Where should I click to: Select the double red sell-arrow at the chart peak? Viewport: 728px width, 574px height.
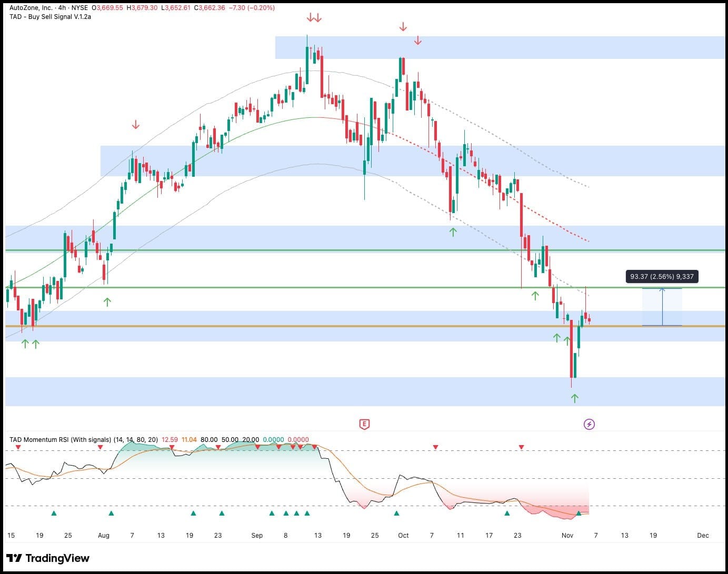(x=313, y=17)
